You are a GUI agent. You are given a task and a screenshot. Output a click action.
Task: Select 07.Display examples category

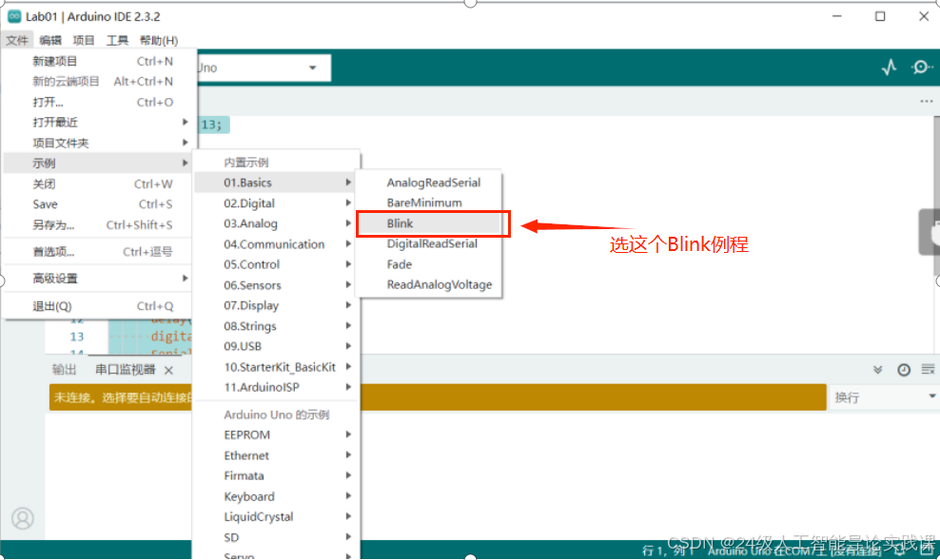point(277,305)
